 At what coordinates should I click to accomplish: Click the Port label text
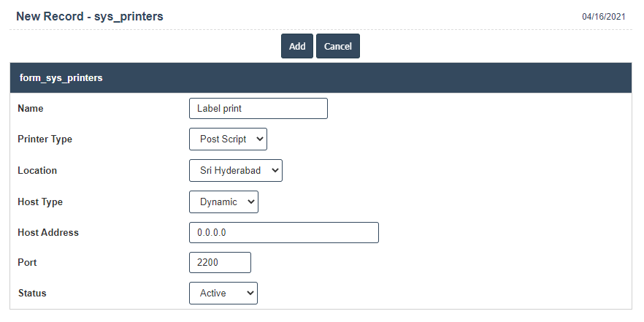27,263
